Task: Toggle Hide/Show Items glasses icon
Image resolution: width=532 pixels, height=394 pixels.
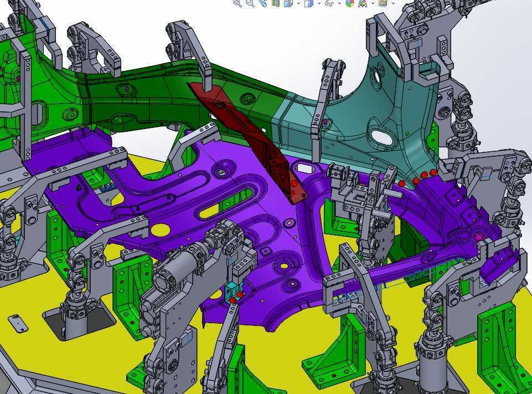Action: click(329, 3)
